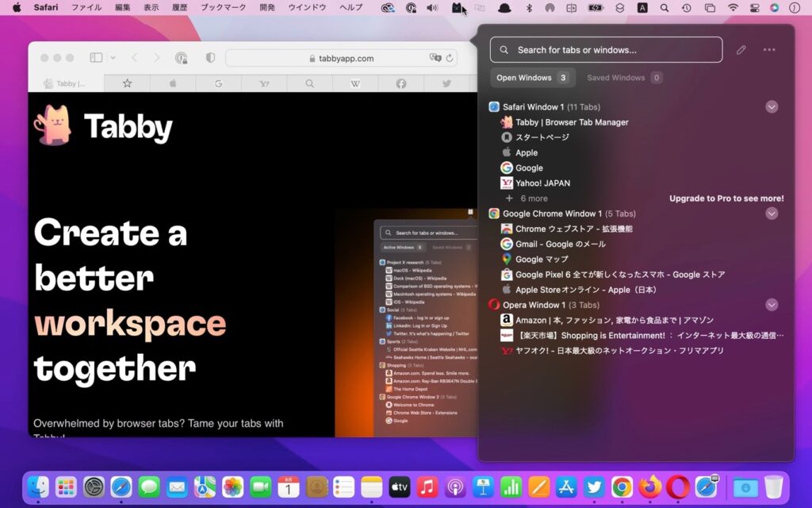
Task: Click the Safari page reload button
Action: 450,57
